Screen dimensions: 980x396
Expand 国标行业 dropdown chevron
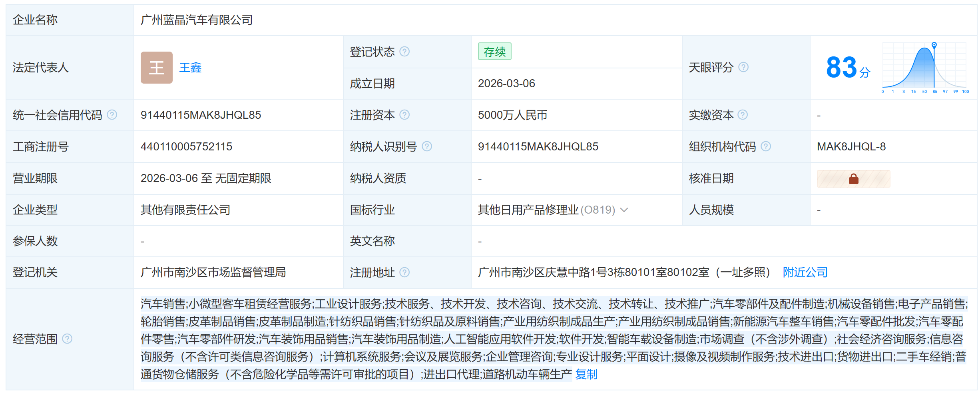click(x=624, y=210)
